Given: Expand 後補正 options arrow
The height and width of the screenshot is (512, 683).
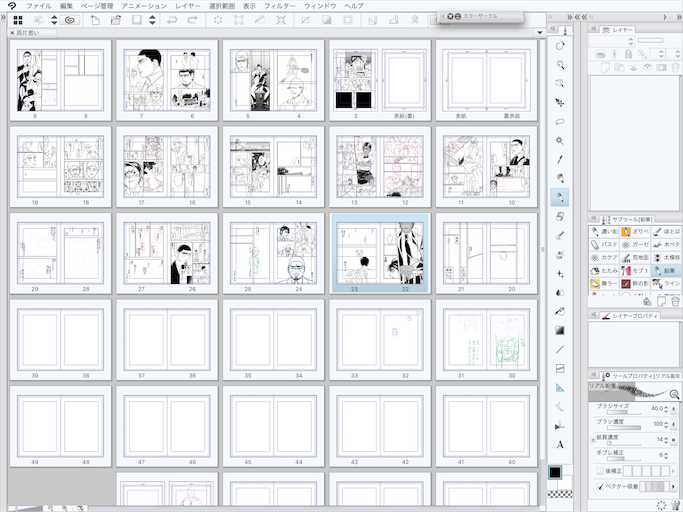Looking at the screenshot, I should 674,471.
